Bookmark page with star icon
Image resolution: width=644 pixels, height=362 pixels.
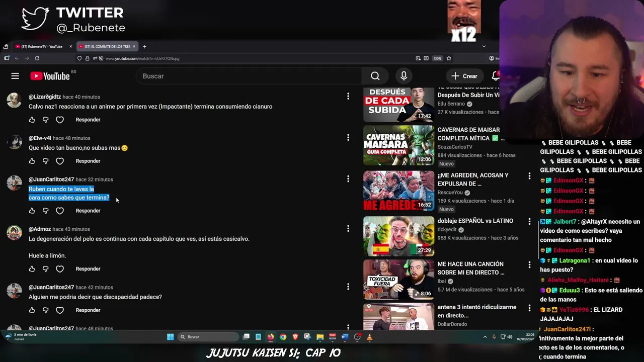(x=449, y=58)
